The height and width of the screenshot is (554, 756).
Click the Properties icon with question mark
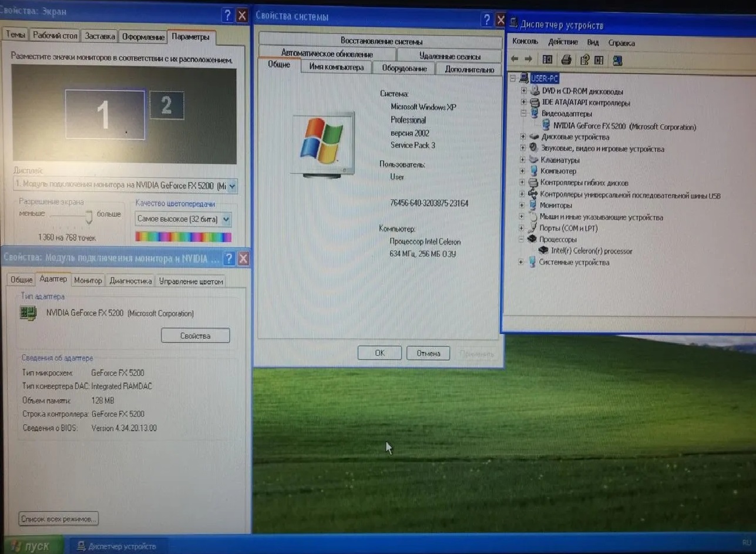click(x=584, y=60)
